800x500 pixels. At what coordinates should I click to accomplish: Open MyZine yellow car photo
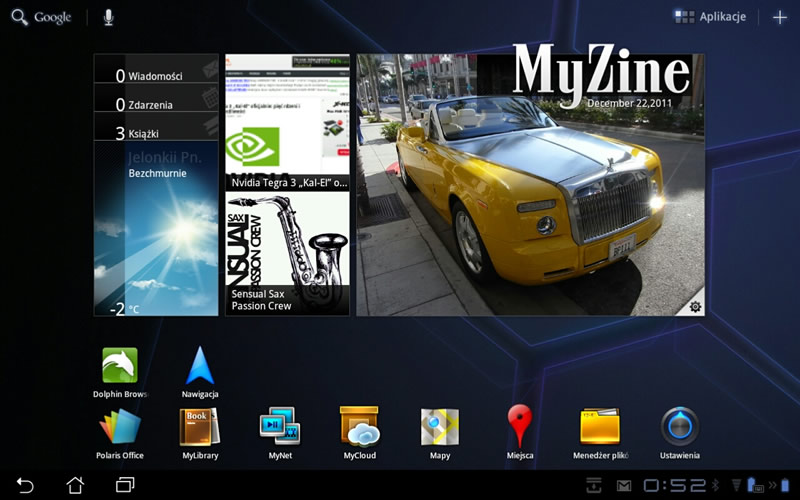pos(531,185)
